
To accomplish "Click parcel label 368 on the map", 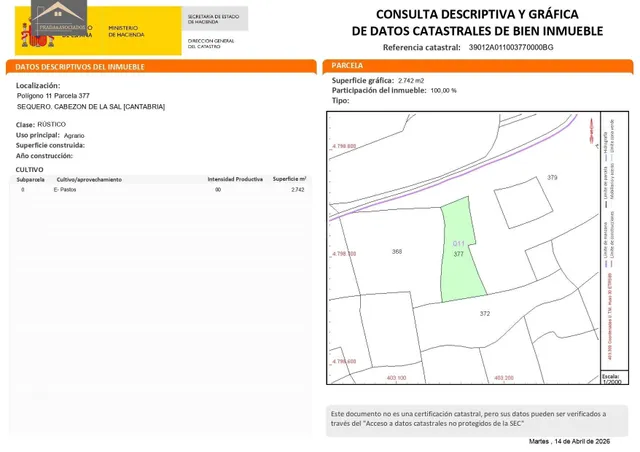I will pyautogui.click(x=397, y=252).
